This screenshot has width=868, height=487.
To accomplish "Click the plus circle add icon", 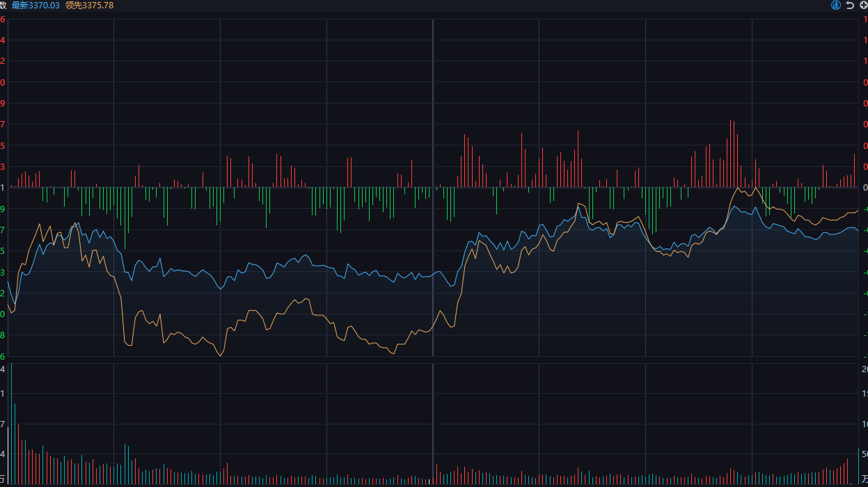I will click(863, 6).
